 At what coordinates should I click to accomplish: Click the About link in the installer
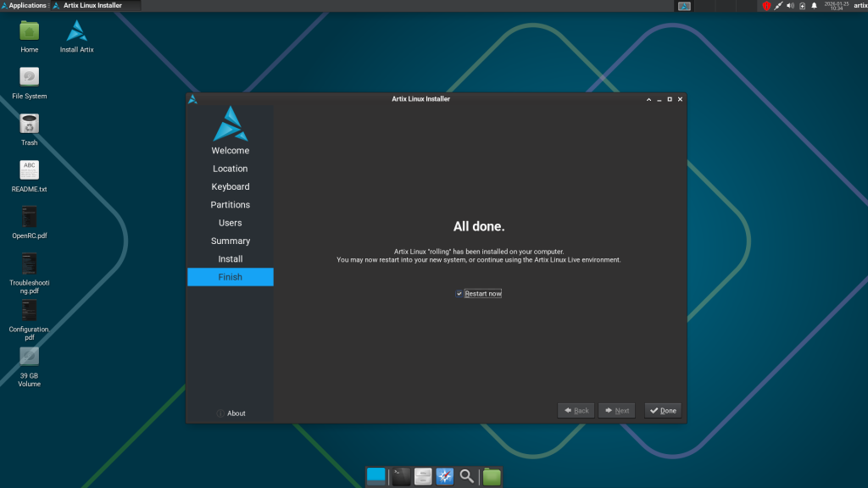click(x=231, y=413)
